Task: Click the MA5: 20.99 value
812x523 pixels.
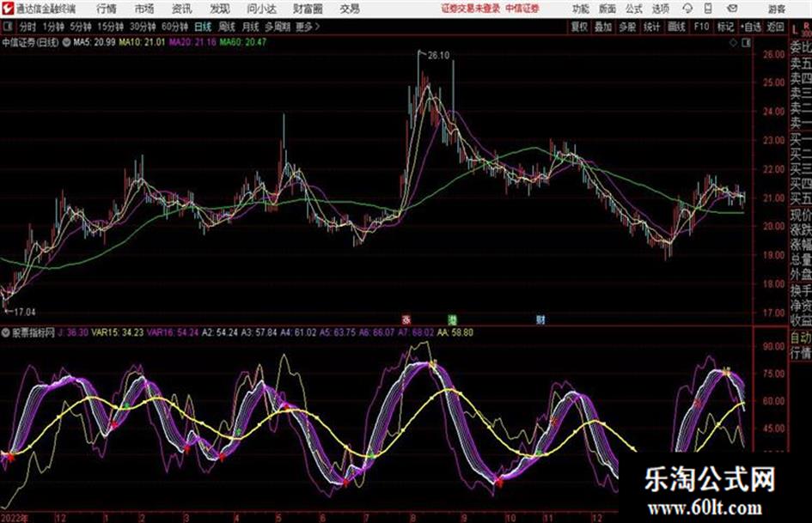Action: (x=95, y=42)
